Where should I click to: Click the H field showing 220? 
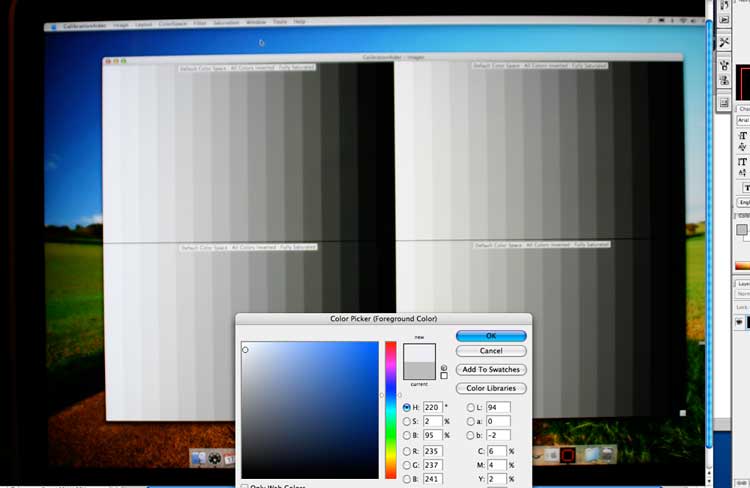click(432, 407)
